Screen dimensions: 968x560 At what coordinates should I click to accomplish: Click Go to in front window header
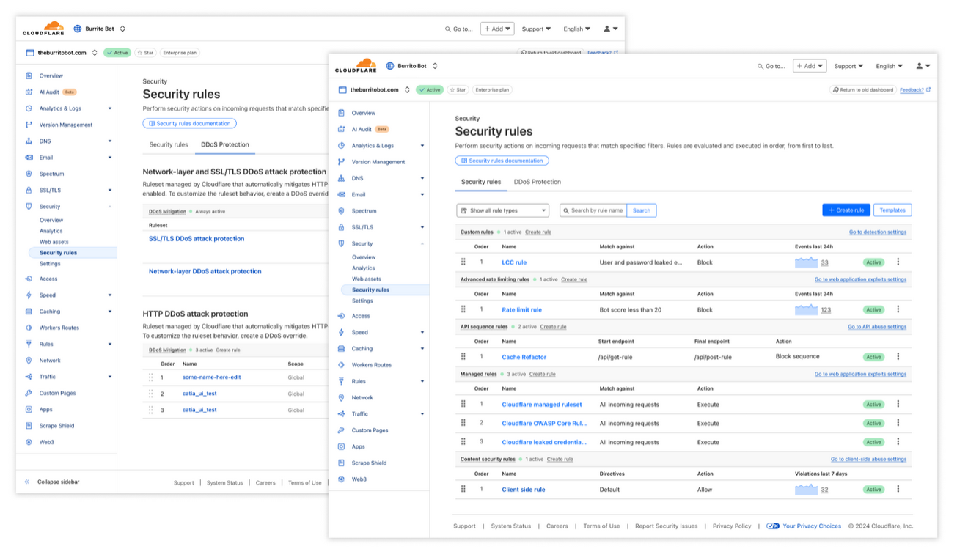click(771, 66)
